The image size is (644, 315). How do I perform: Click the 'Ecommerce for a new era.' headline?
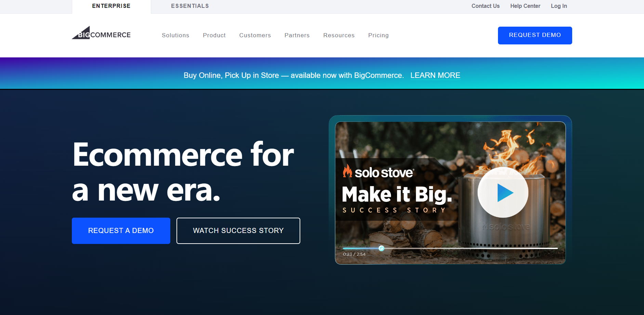click(x=183, y=172)
